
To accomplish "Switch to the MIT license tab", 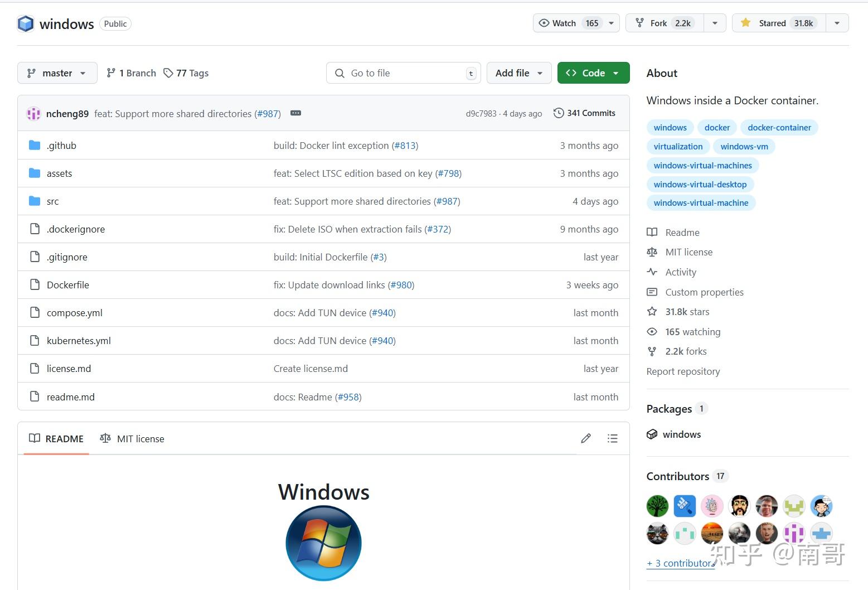I will 132,439.
